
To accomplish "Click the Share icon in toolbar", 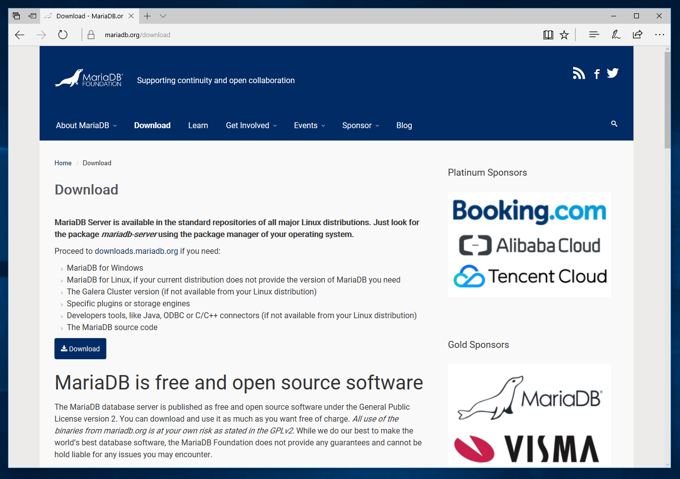I will point(638,34).
